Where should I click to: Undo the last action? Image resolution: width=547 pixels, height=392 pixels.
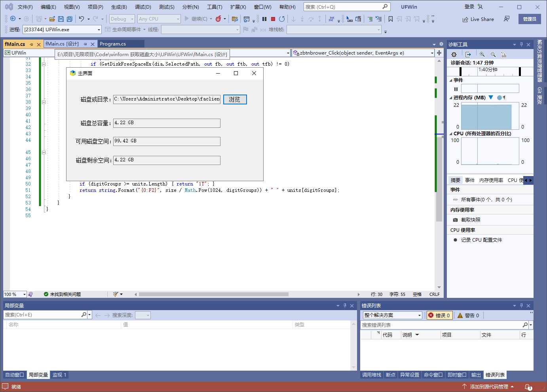point(82,19)
